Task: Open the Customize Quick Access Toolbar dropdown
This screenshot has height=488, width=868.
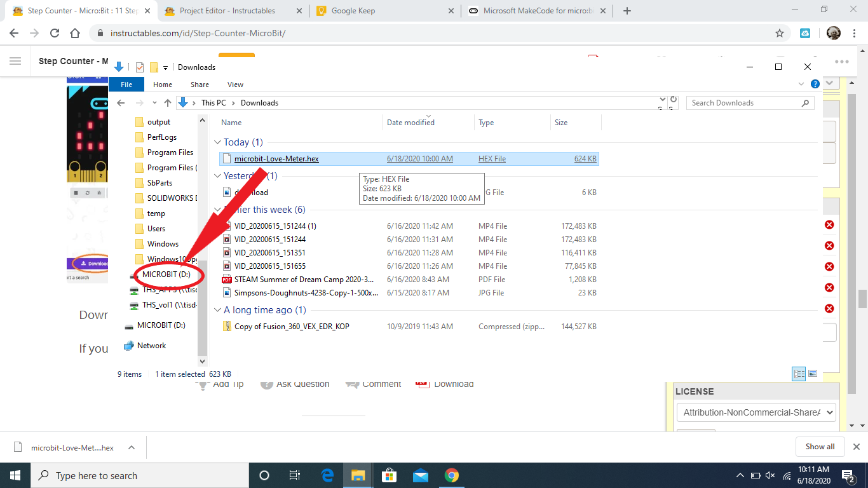Action: pos(165,67)
